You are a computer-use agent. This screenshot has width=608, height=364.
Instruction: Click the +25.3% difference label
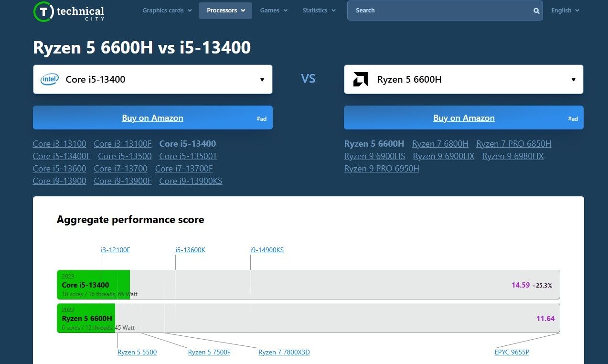[x=542, y=286]
